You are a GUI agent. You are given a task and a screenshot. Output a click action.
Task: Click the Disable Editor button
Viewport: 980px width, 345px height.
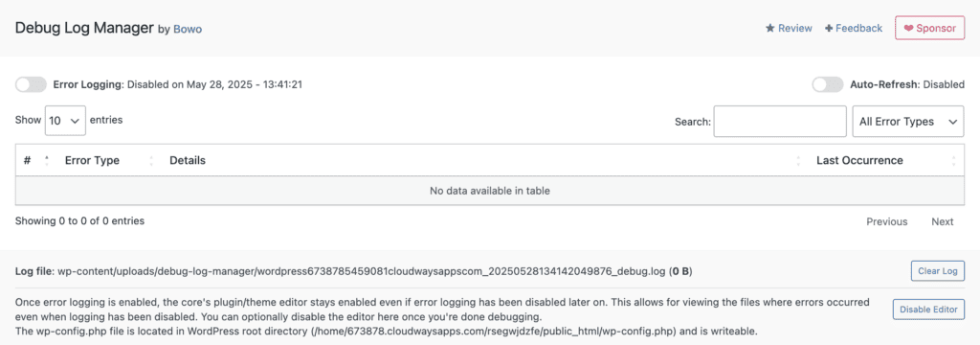[928, 310]
